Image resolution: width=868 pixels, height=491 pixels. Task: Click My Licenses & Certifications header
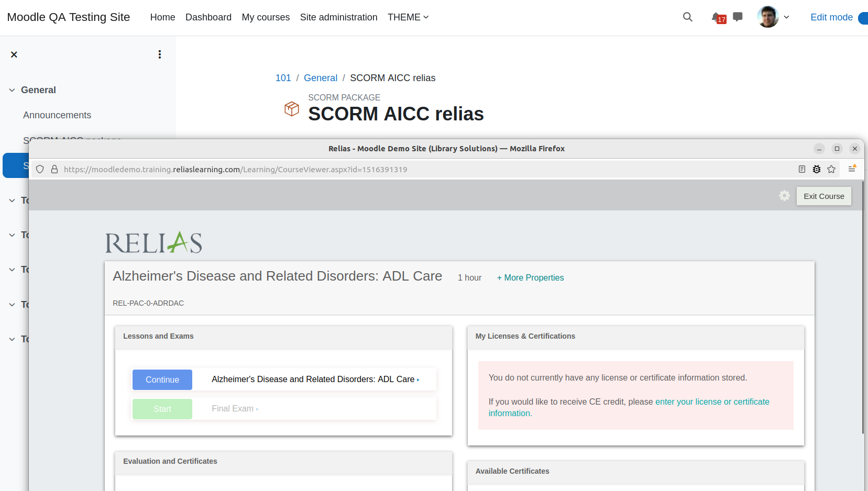635,337
